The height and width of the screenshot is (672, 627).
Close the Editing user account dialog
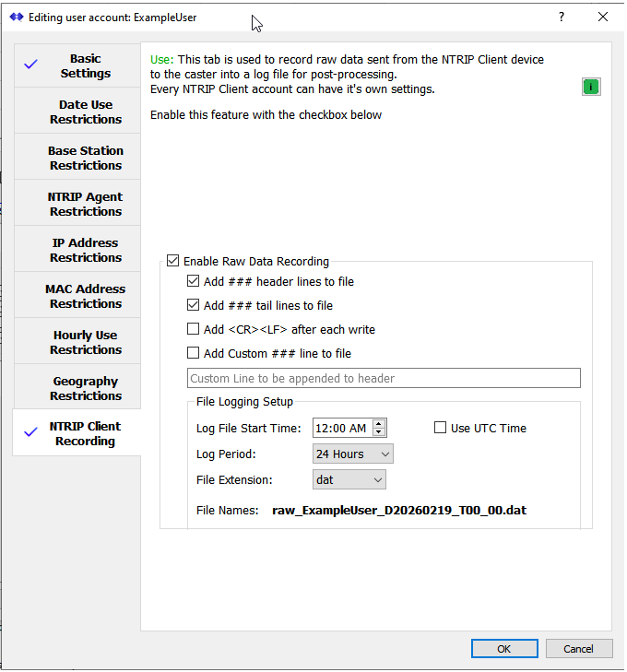pos(603,17)
